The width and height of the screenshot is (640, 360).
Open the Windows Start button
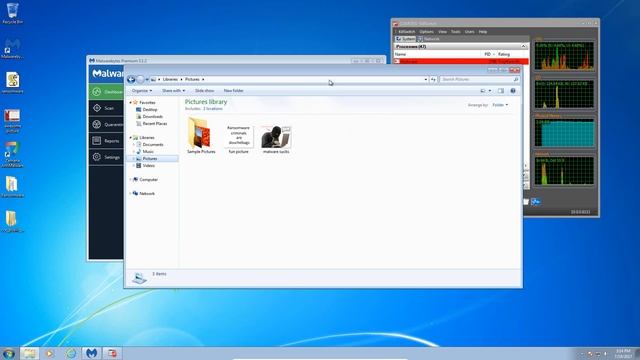(9, 353)
